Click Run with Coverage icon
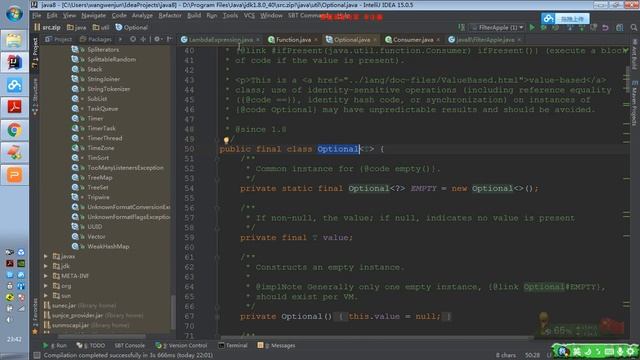The height and width of the screenshot is (360, 640). (x=556, y=27)
